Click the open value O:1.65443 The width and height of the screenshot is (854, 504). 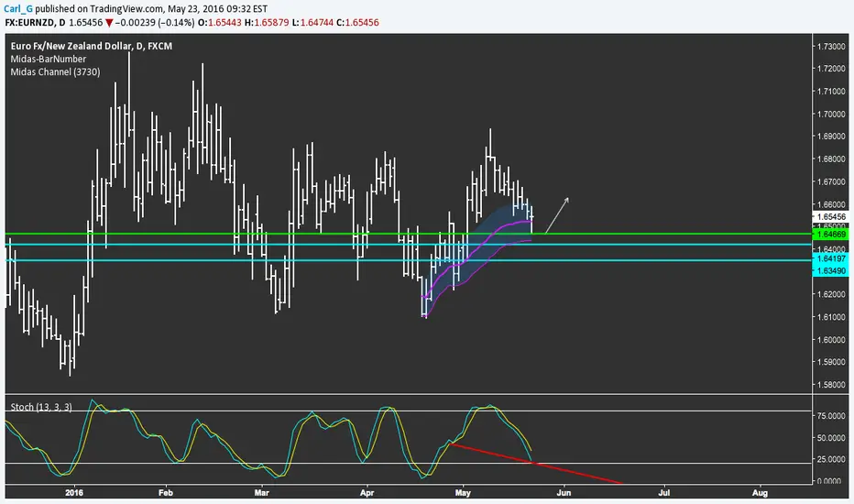pyautogui.click(x=219, y=23)
